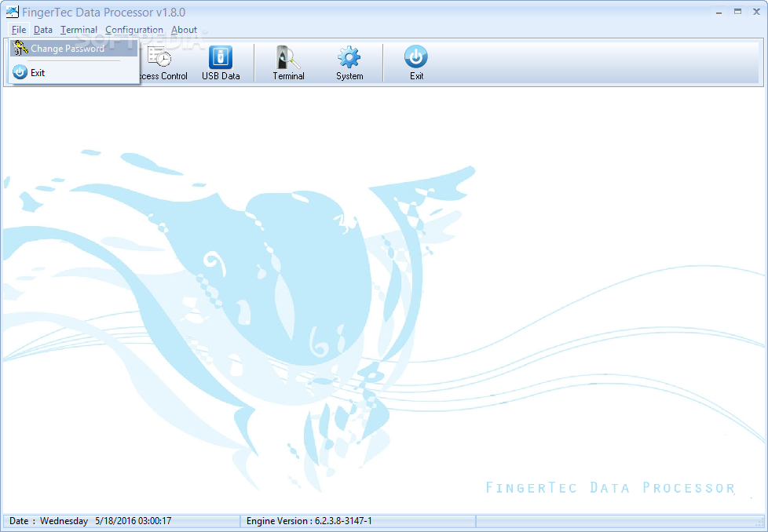Screen dimensions: 768x532
Task: Close the FingerTec Data Processor window
Action: 756,12
